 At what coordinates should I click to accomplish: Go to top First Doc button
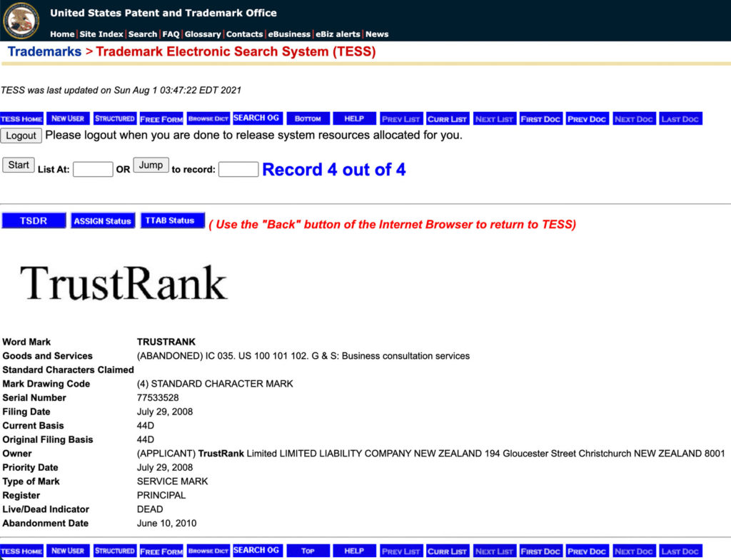click(x=541, y=119)
